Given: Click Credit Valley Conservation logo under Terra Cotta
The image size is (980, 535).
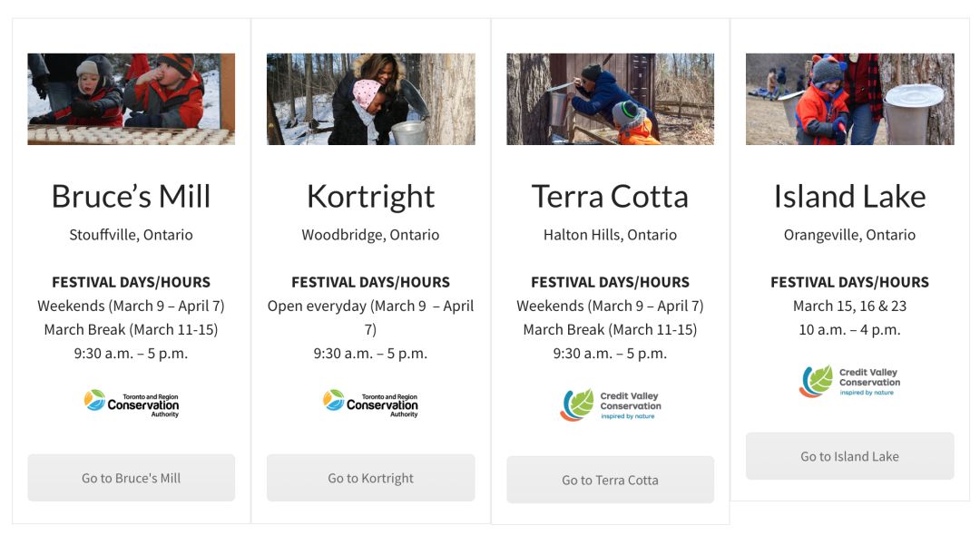Looking at the screenshot, I should 610,405.
